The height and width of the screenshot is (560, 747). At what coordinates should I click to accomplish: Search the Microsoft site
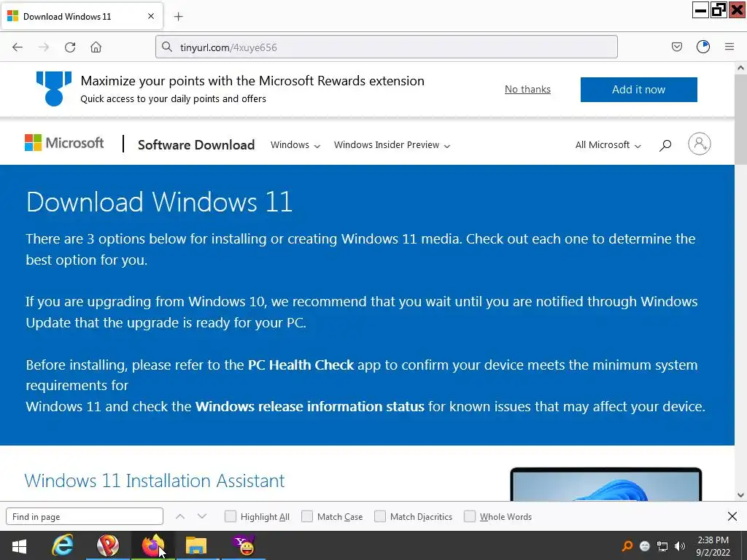[x=665, y=145]
